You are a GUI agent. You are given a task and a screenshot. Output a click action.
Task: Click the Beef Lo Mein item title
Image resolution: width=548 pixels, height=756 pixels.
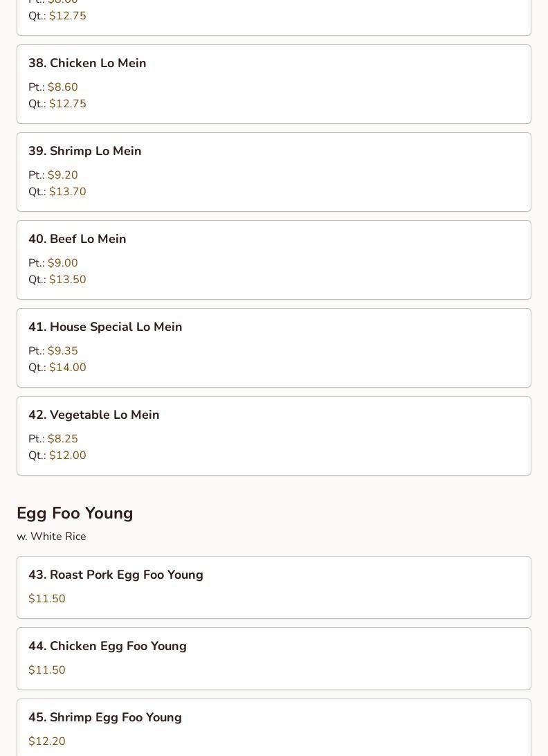click(77, 239)
